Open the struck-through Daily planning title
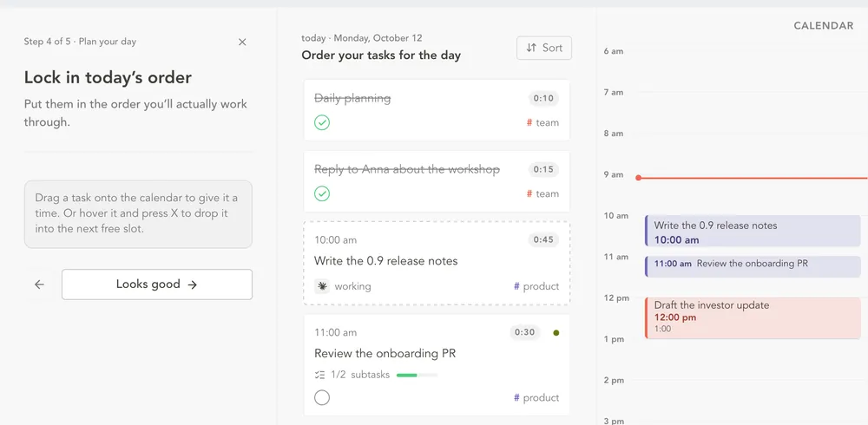This screenshot has height=425, width=868. [x=352, y=99]
